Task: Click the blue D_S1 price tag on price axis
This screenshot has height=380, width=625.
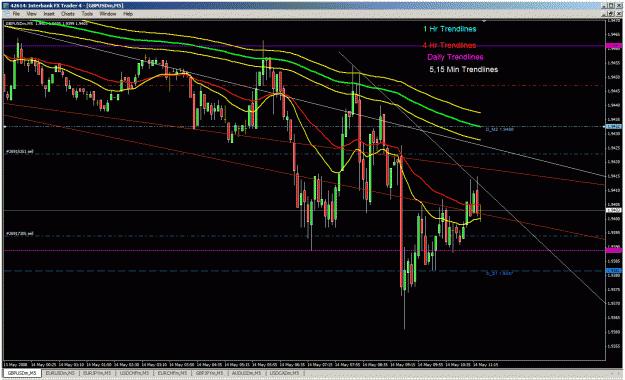Action: (613, 271)
